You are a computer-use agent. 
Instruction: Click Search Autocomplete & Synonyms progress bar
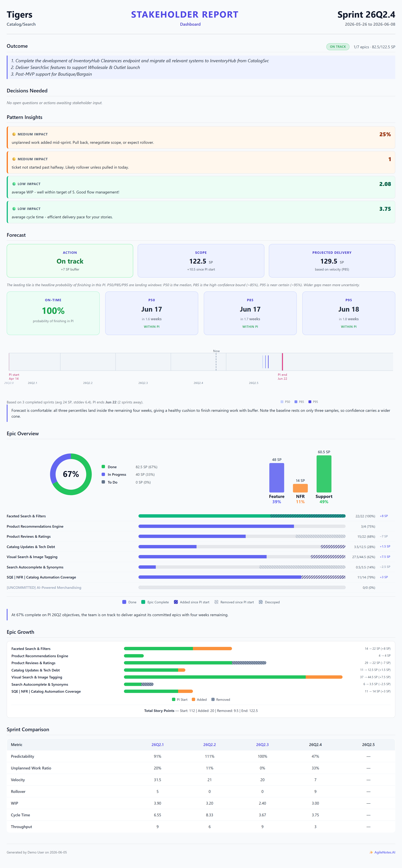[x=242, y=567]
